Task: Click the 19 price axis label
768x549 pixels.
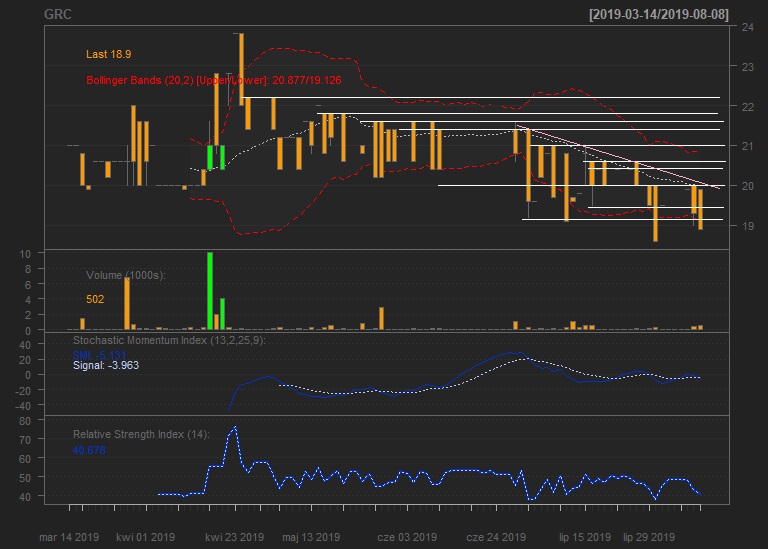Action: click(x=746, y=226)
